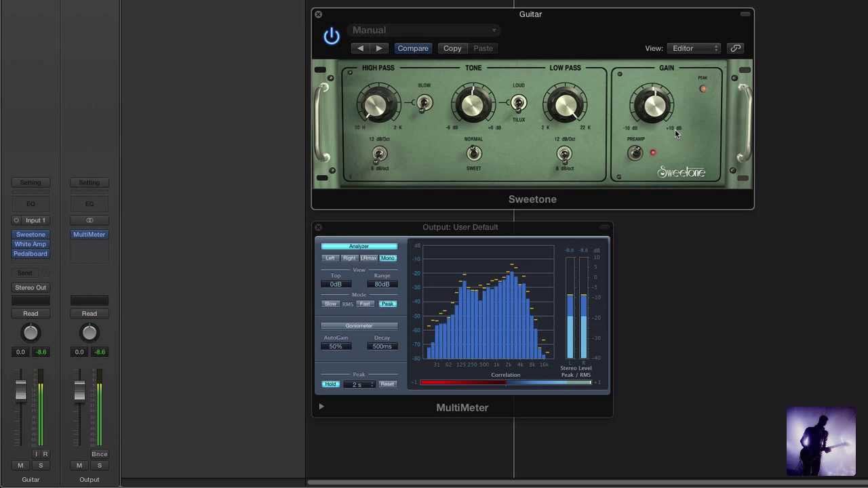Click the Copy button
The height and width of the screenshot is (488, 868).
click(x=452, y=49)
